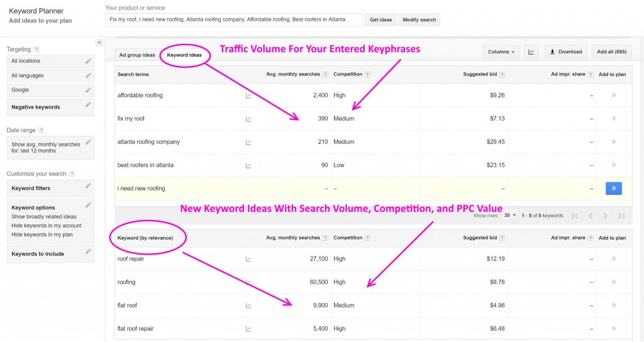
Task: Select Keyword ideas tab
Action: (x=184, y=55)
